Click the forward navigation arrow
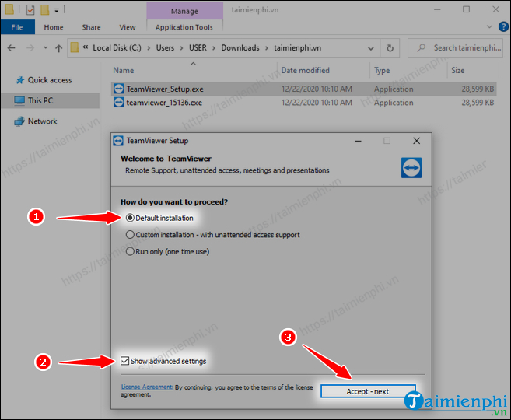The image size is (511, 420). tap(30, 48)
